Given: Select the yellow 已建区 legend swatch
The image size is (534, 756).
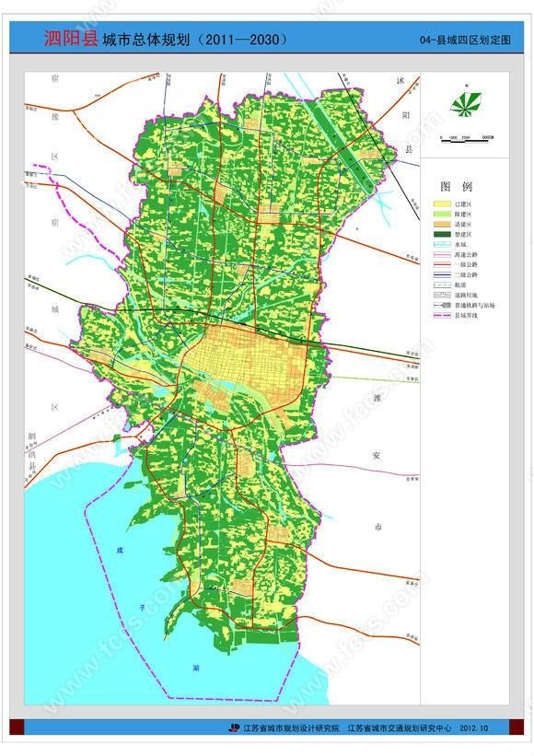Looking at the screenshot, I should [x=443, y=204].
